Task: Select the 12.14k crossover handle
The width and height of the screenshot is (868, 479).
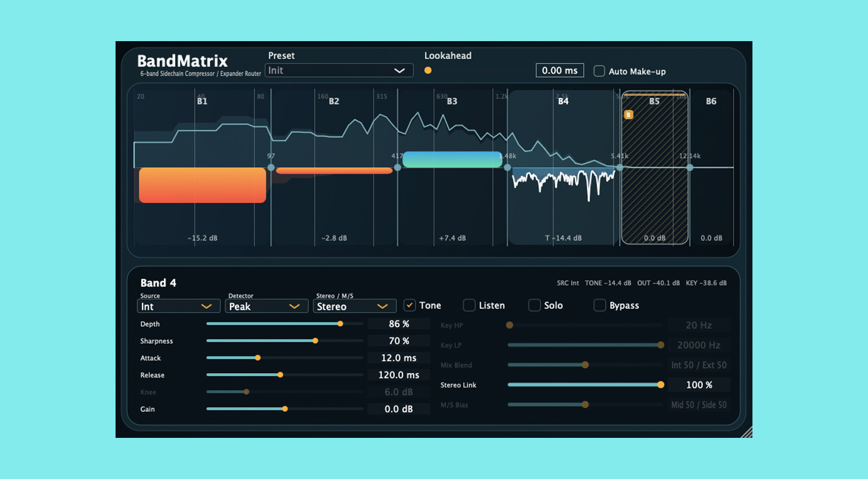Action: pos(690,167)
